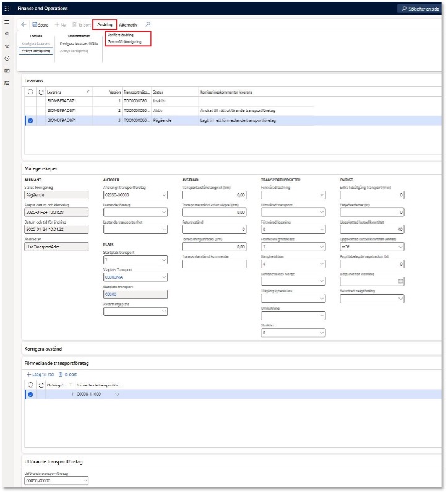The height and width of the screenshot is (493, 448).
Task: Click the Leverans column filter icon
Action: [x=88, y=92]
